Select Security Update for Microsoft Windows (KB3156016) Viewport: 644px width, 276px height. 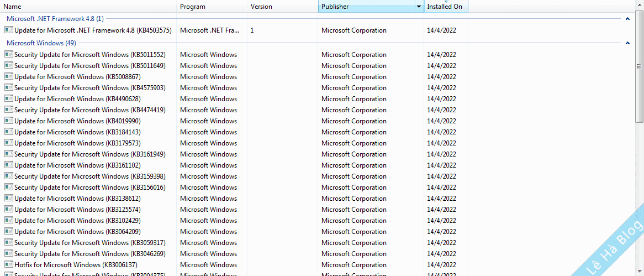[90, 187]
